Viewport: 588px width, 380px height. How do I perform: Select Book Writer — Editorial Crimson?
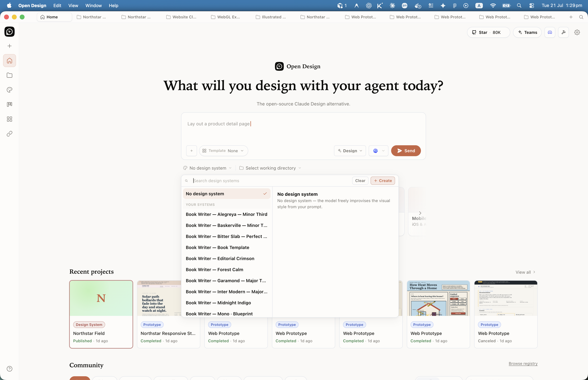pos(226,259)
